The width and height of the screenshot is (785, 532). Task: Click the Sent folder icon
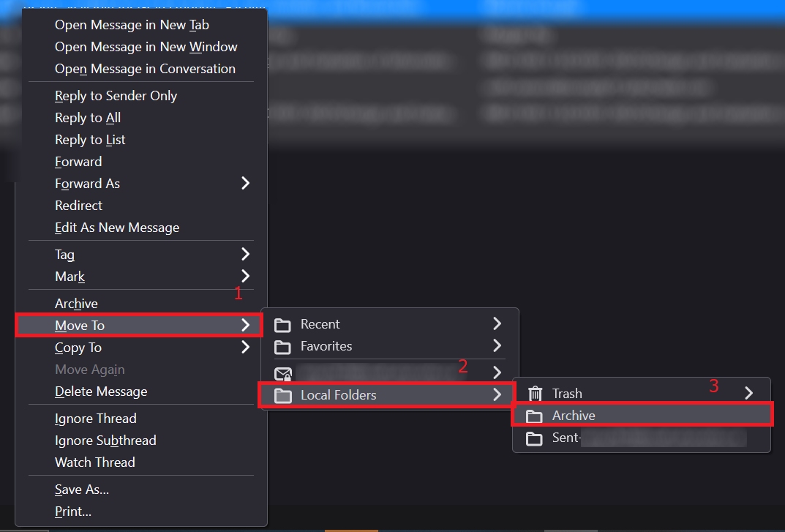[x=534, y=439]
